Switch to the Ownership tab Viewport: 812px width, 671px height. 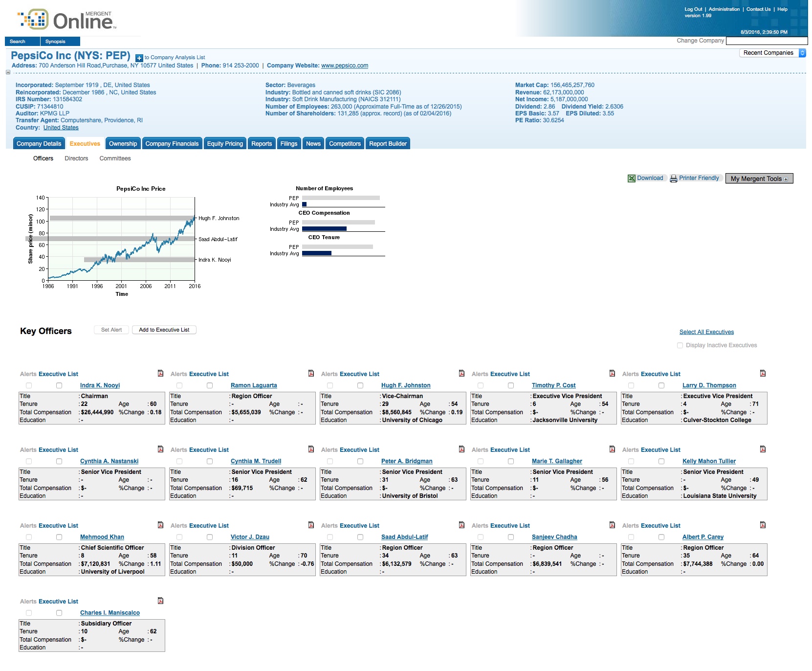[x=123, y=143]
